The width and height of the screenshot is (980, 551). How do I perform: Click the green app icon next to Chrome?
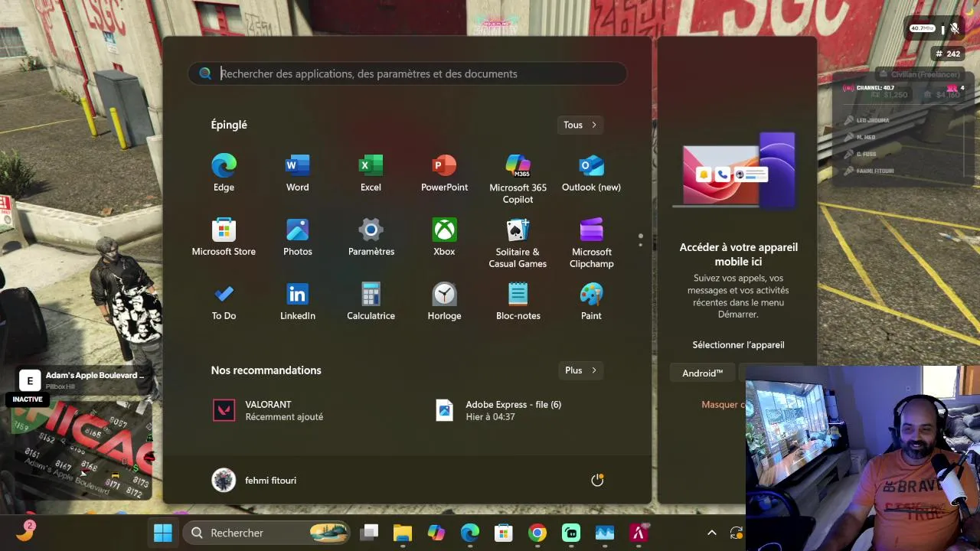pyautogui.click(x=571, y=533)
